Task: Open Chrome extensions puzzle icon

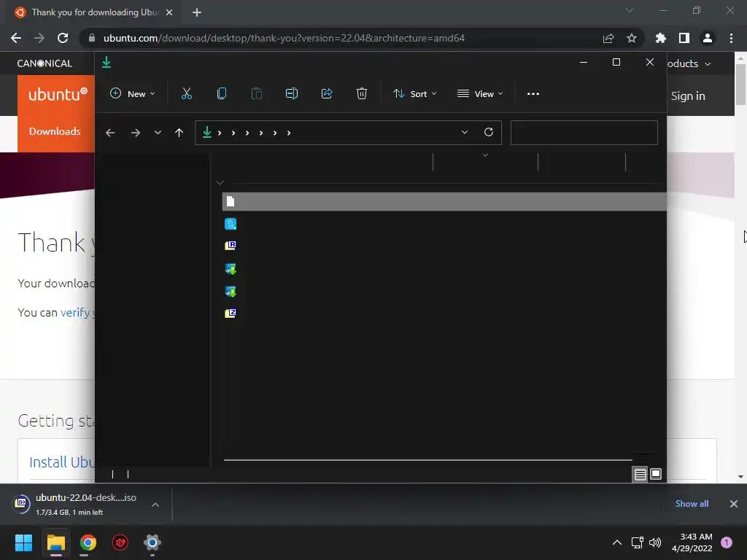Action: click(660, 38)
